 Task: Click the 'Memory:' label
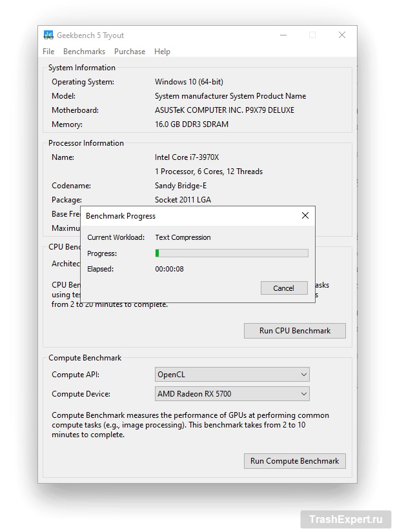coord(67,124)
